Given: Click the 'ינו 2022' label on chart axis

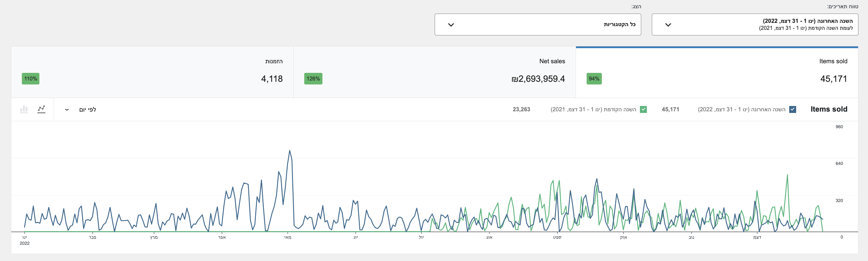Looking at the screenshot, I should tap(24, 240).
